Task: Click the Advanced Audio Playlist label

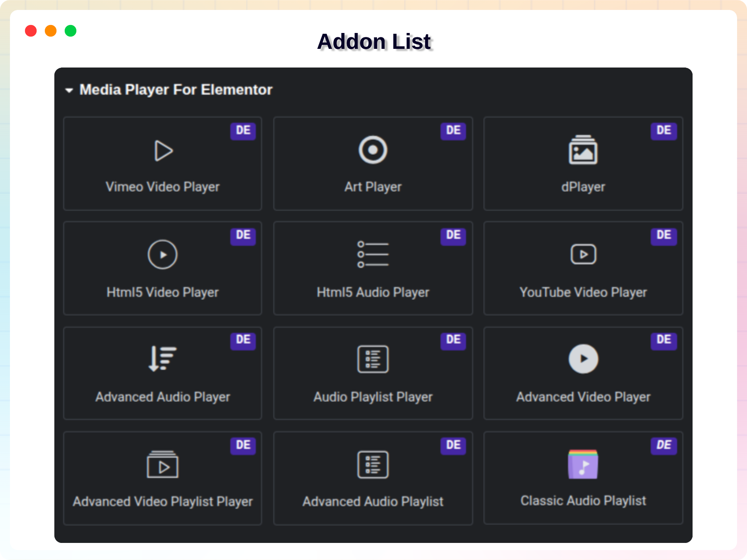Action: tap(373, 502)
